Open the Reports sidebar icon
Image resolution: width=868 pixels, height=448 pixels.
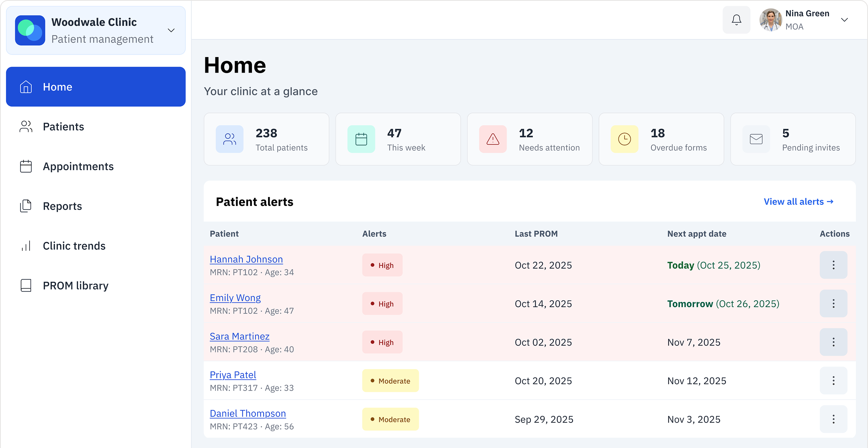tap(26, 206)
